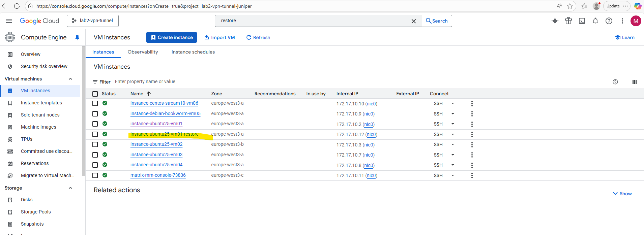
Task: Switch to the Observability tab
Action: [143, 52]
